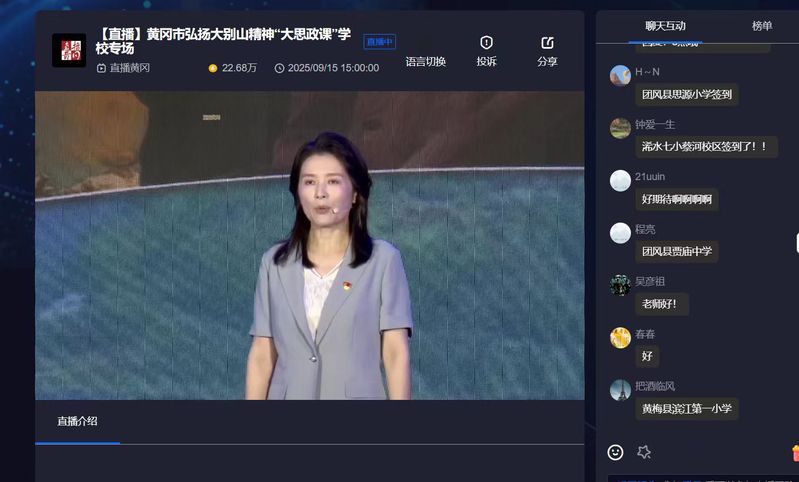The height and width of the screenshot is (482, 799).
Task: Switch to the 榜单 leaderboard tab
Action: point(762,26)
